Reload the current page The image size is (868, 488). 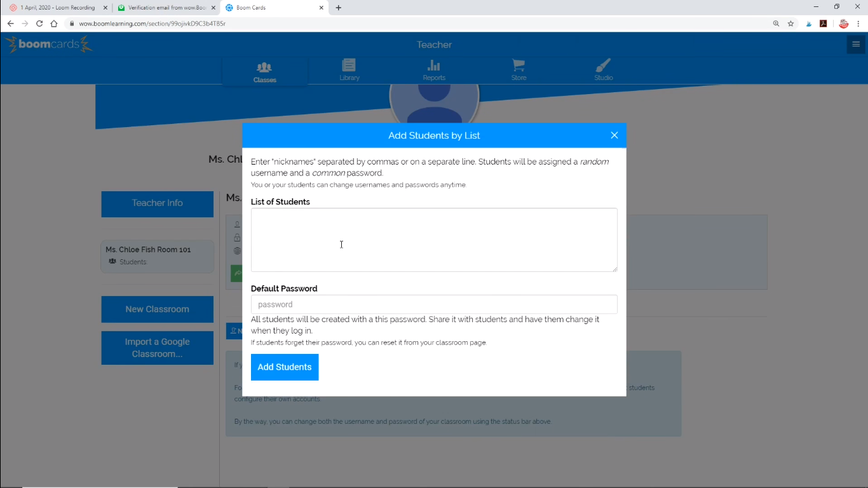pos(39,24)
